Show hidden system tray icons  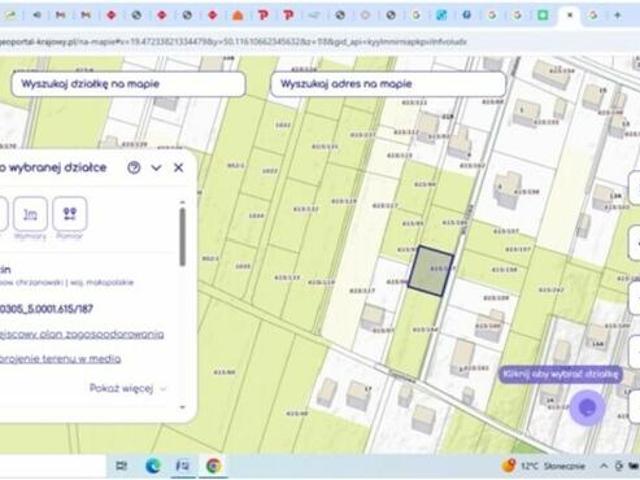click(x=604, y=466)
